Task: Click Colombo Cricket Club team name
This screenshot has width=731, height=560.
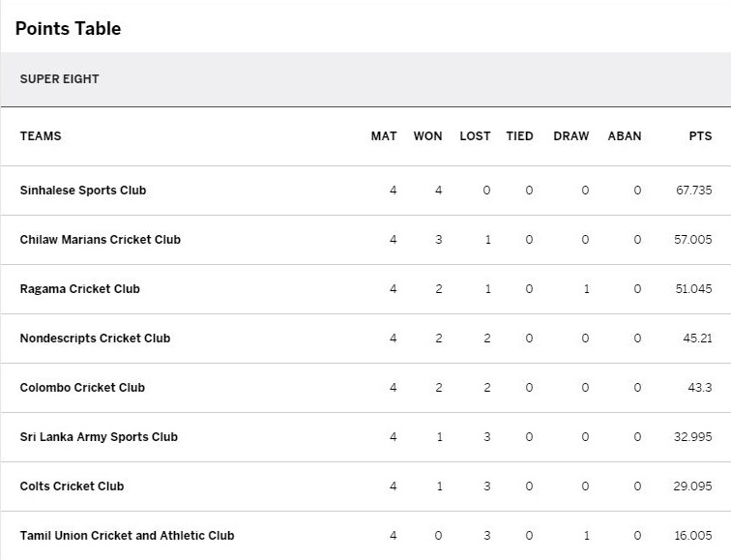Action: coord(82,388)
